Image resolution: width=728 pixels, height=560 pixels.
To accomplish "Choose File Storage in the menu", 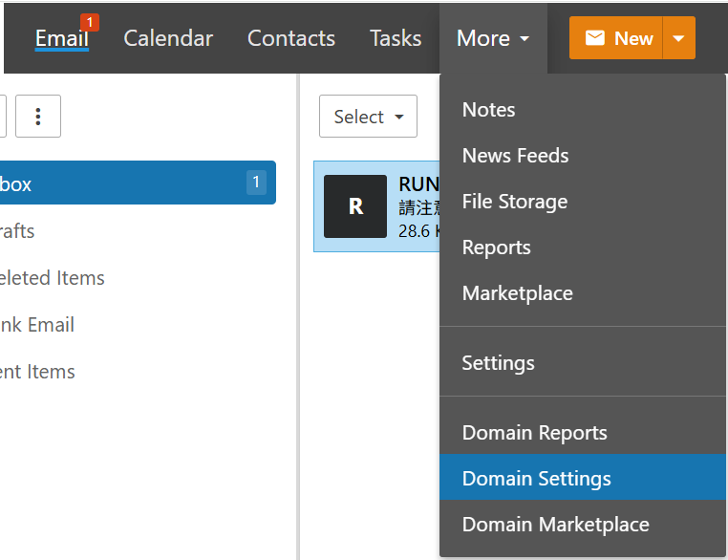I will click(x=514, y=202).
